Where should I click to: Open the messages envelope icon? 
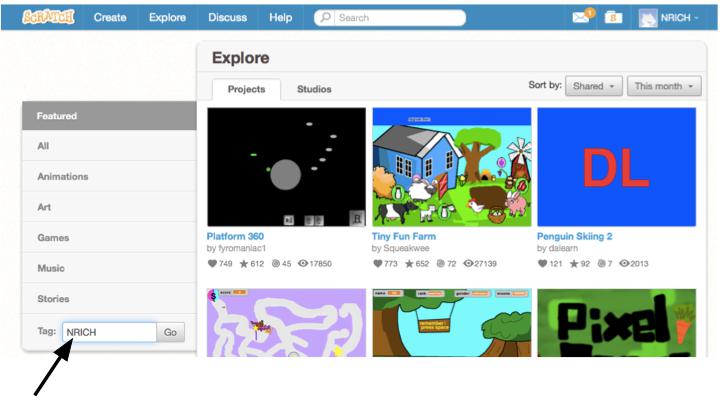(x=581, y=17)
